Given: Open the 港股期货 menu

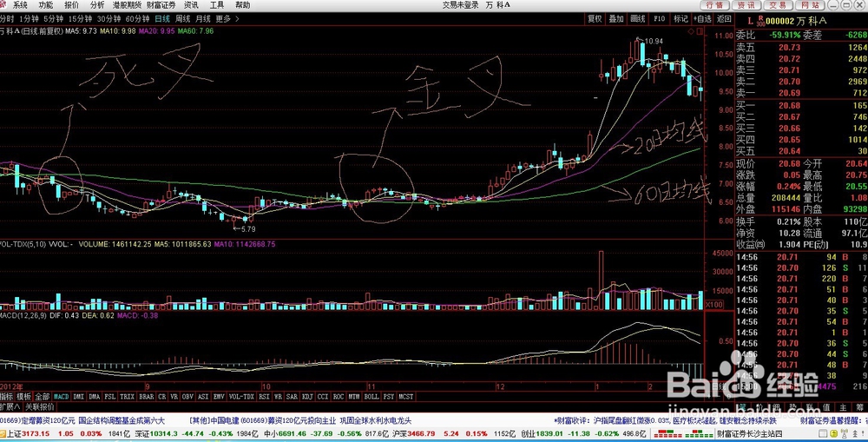Looking at the screenshot, I should pyautogui.click(x=127, y=5).
